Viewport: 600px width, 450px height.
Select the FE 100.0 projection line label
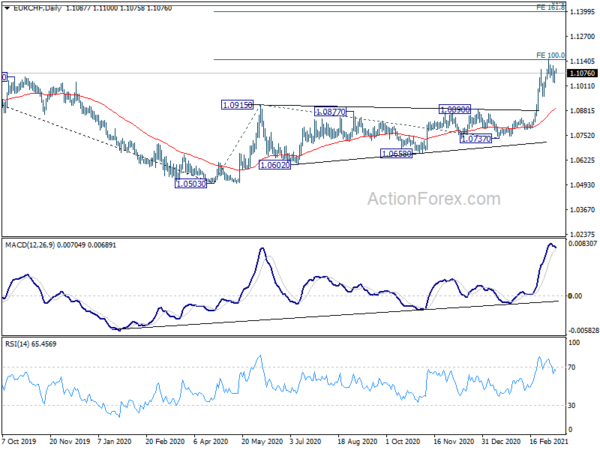550,55
